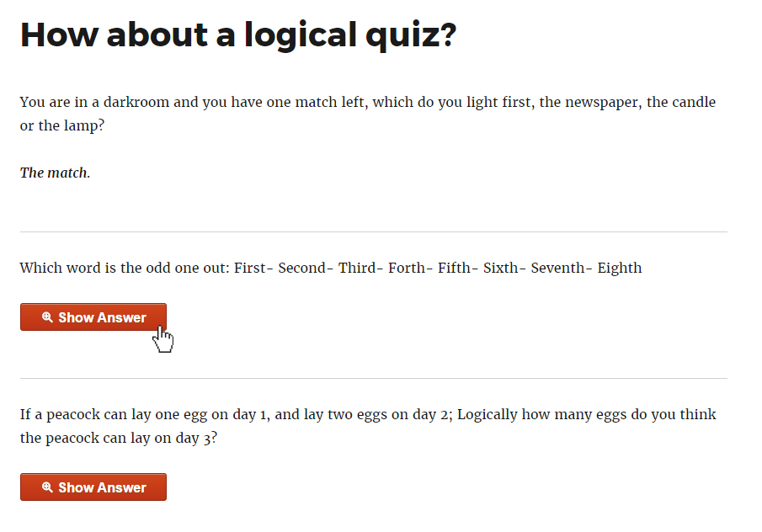Select the italic "The match." answer text
This screenshot has height=532, width=762.
pos(55,173)
